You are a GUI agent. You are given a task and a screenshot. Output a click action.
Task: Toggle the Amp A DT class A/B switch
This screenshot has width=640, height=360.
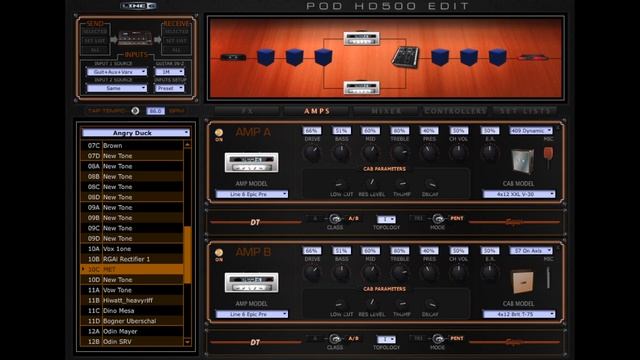[335, 219]
